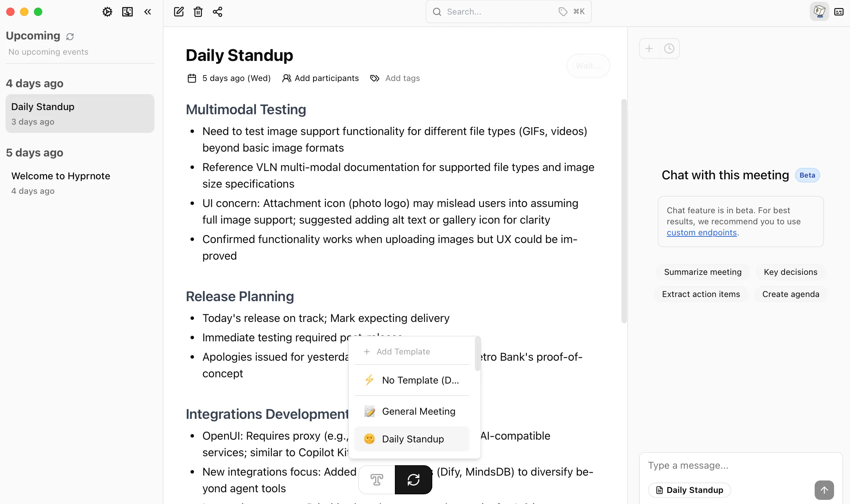Switch to raw text view toggle
Image resolution: width=850 pixels, height=504 pixels.
click(x=377, y=480)
